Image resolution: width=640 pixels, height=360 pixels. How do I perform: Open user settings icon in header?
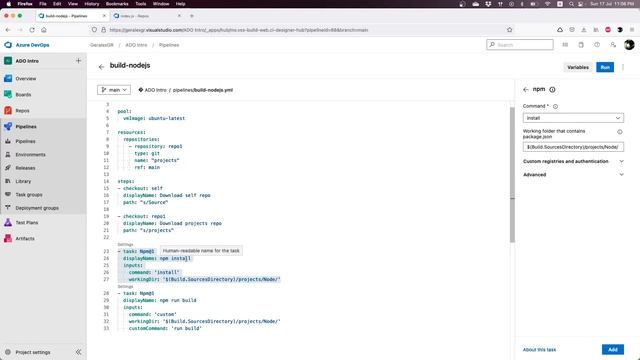[613, 45]
